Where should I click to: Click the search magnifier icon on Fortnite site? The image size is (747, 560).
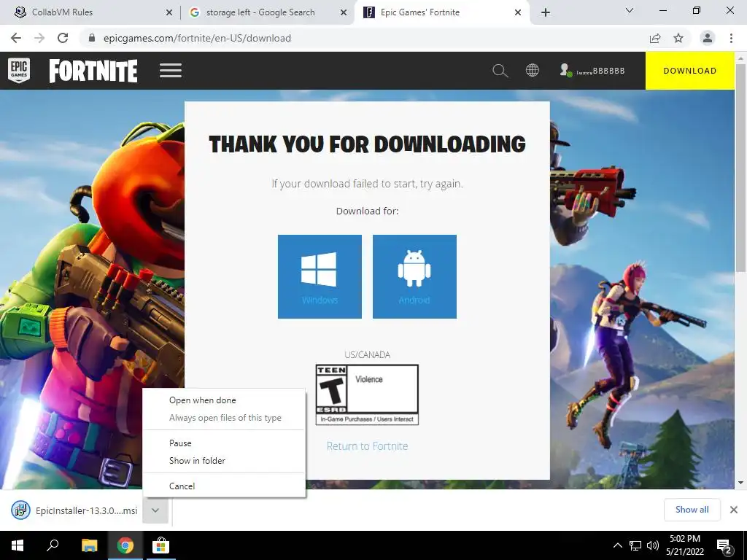pyautogui.click(x=500, y=71)
